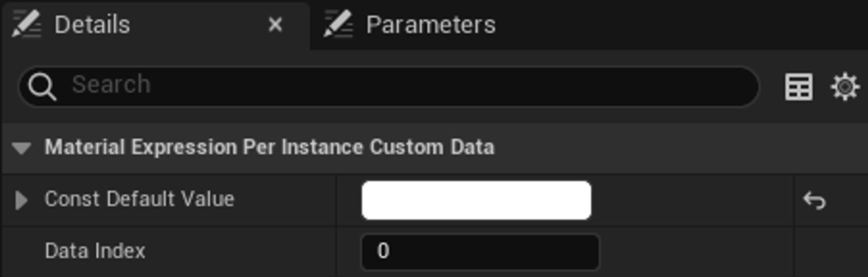Click the magnifying glass search icon
868x277 pixels.
point(43,85)
